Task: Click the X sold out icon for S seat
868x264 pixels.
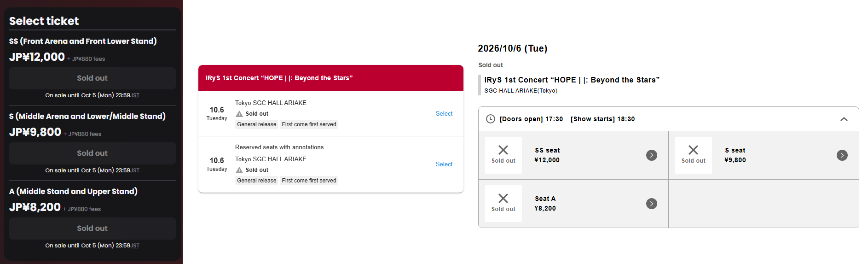Action: coord(693,150)
